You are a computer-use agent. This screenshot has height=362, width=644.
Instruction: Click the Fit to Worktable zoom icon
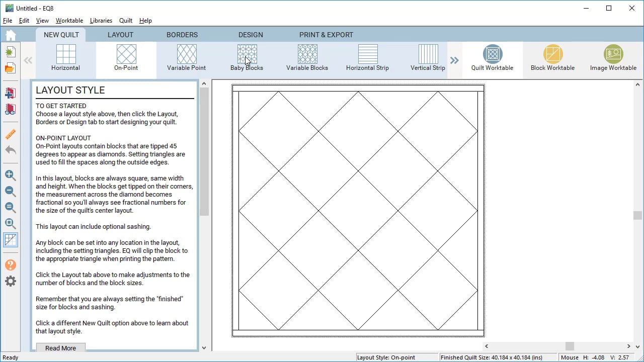point(11,224)
